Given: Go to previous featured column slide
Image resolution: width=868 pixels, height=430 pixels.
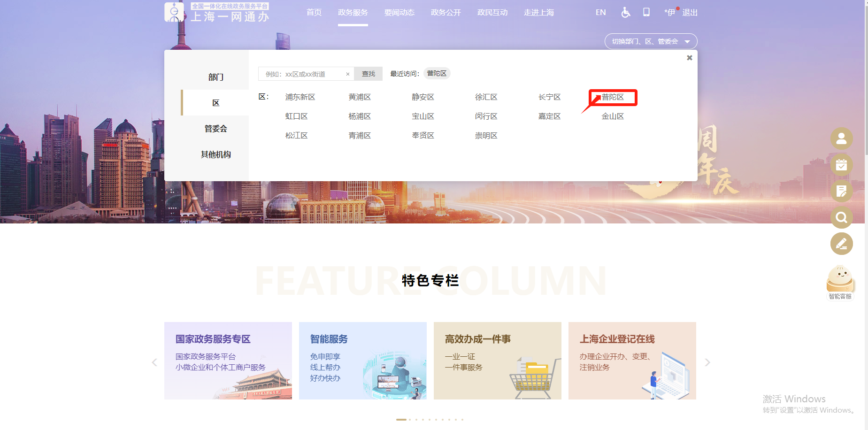Looking at the screenshot, I should [154, 362].
